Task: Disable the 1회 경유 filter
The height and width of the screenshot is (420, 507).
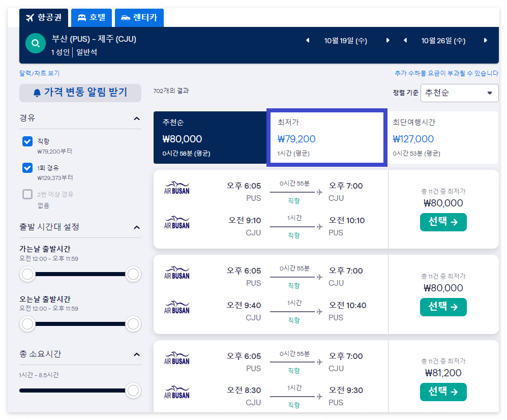Action: [27, 168]
